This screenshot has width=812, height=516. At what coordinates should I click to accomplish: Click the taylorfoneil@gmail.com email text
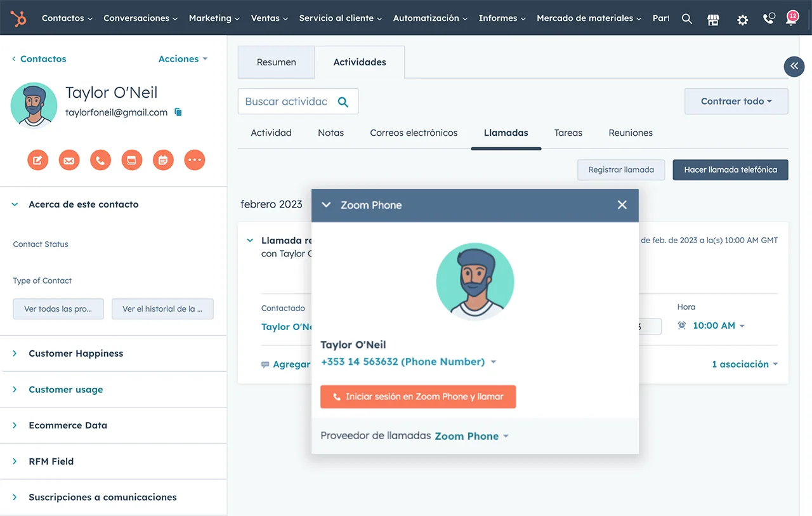tap(117, 112)
